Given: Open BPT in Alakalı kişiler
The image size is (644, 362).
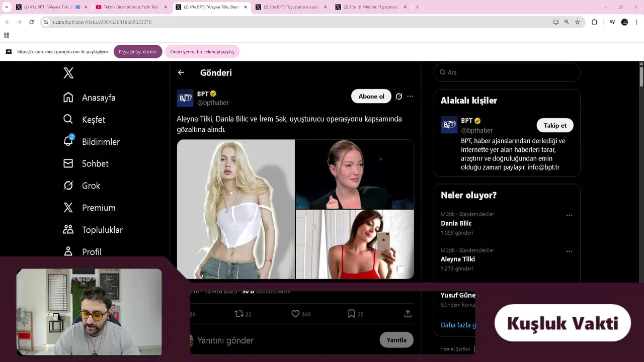Looking at the screenshot, I should pos(466,121).
